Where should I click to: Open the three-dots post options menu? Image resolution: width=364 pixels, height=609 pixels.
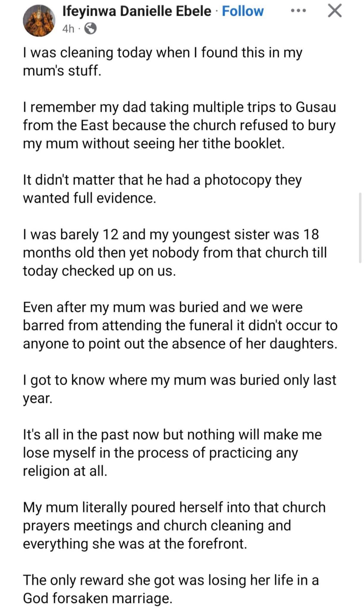pyautogui.click(x=298, y=11)
